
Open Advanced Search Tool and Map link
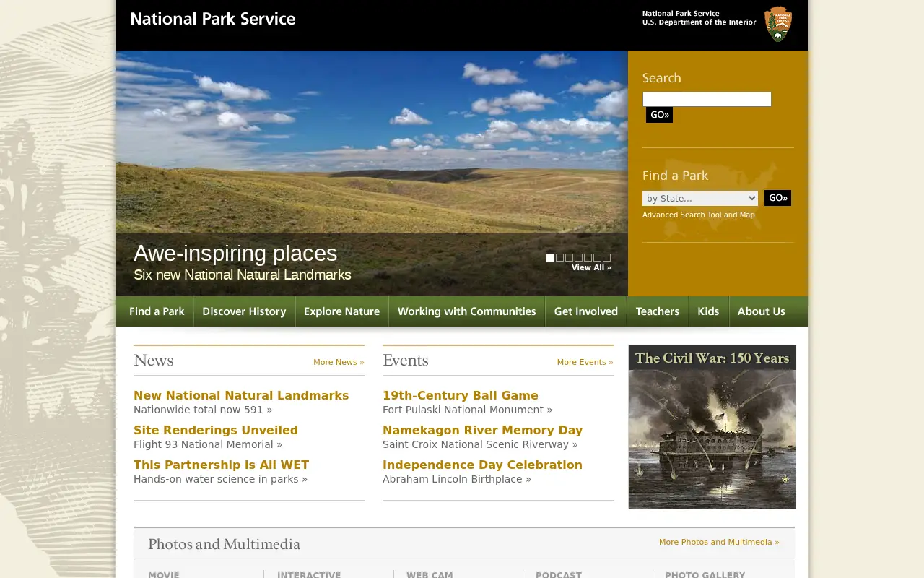698,215
